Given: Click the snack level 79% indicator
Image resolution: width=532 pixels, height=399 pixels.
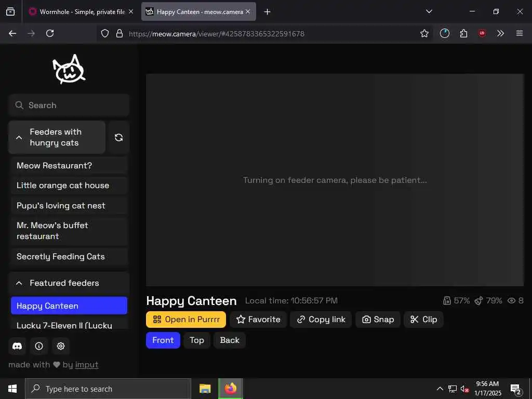Looking at the screenshot, I should [x=488, y=301].
